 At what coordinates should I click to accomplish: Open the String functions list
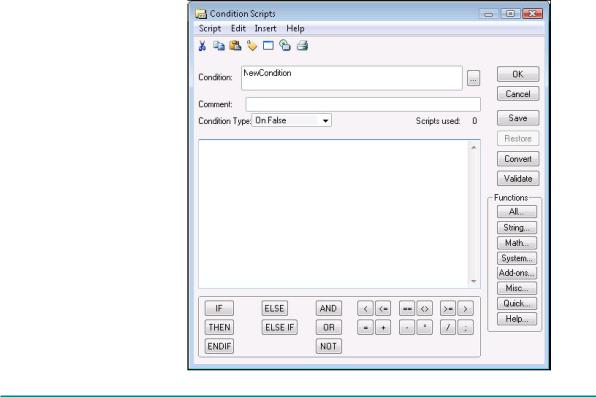(x=517, y=227)
